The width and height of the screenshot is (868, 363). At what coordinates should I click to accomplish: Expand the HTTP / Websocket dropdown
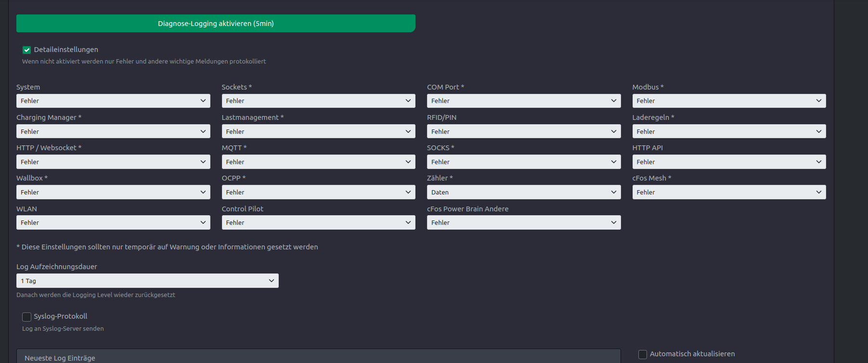[x=113, y=162]
